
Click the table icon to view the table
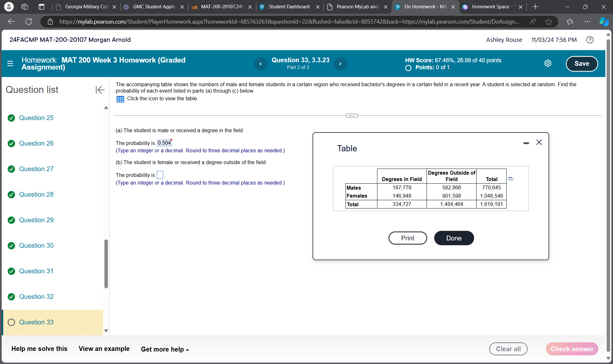click(x=120, y=99)
